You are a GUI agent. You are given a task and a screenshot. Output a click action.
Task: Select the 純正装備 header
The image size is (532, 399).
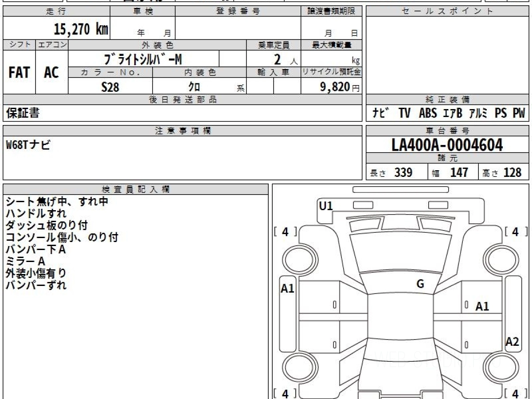point(448,100)
